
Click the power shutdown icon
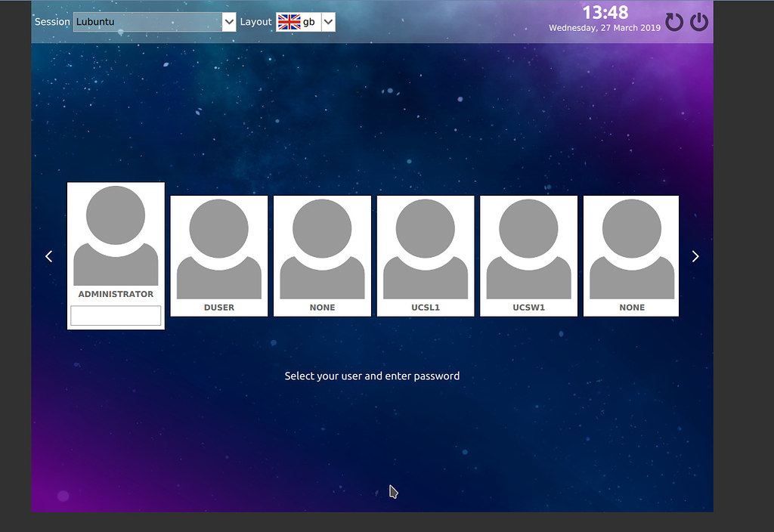(x=698, y=21)
